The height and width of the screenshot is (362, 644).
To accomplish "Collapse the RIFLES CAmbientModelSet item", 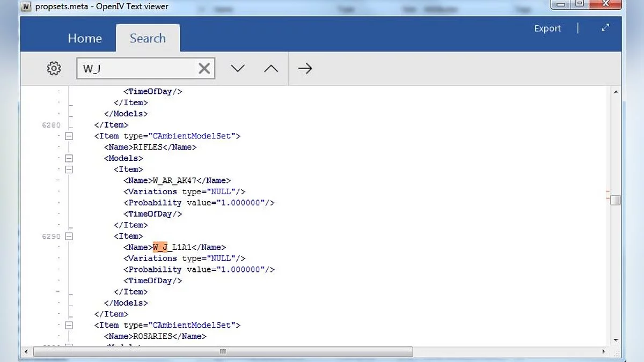I will [69, 136].
